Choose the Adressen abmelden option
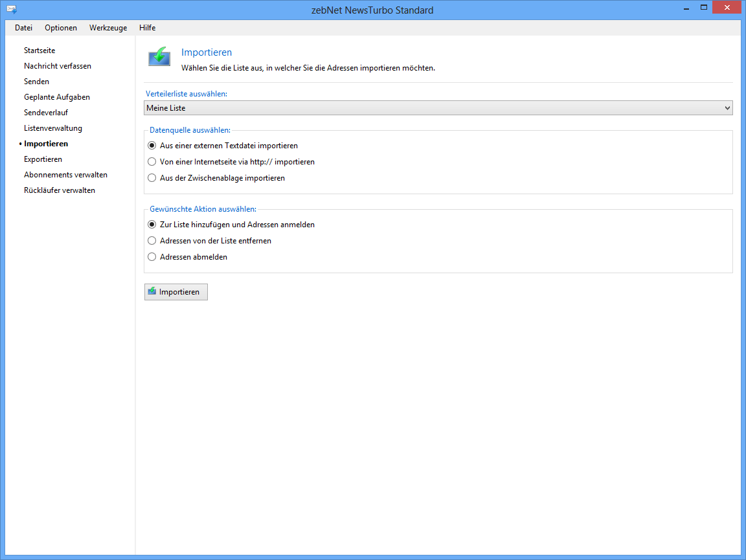The width and height of the screenshot is (746, 560). pyautogui.click(x=187, y=257)
